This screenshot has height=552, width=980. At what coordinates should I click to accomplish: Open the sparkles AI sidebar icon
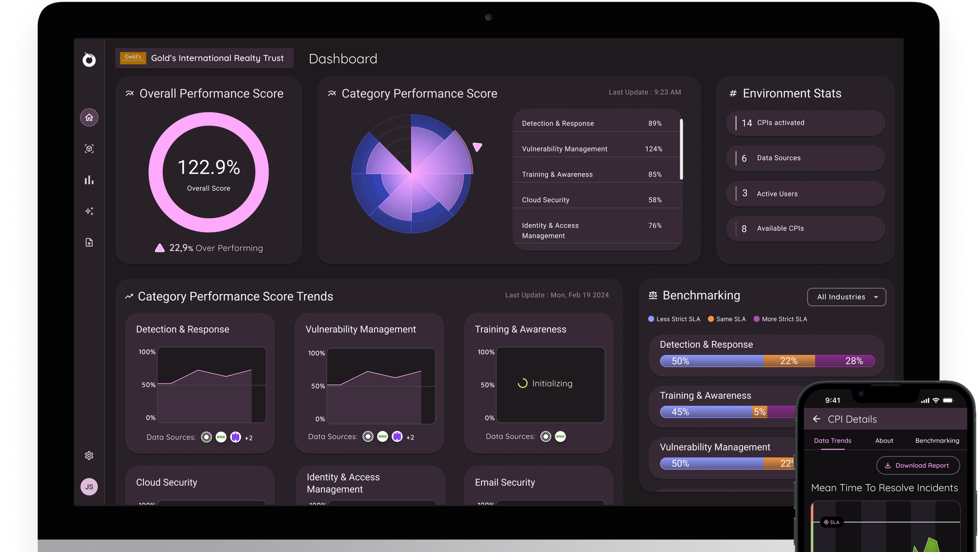pos(89,211)
